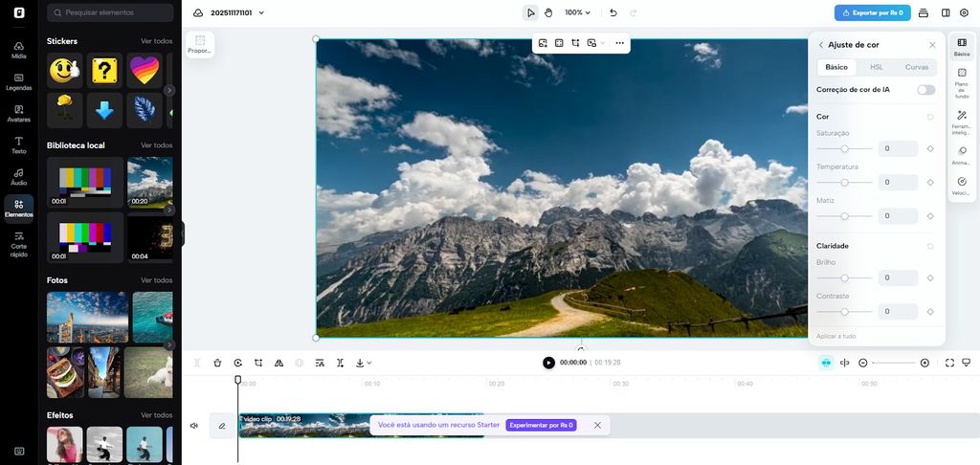Click the Brilho slider handle

coord(844,277)
